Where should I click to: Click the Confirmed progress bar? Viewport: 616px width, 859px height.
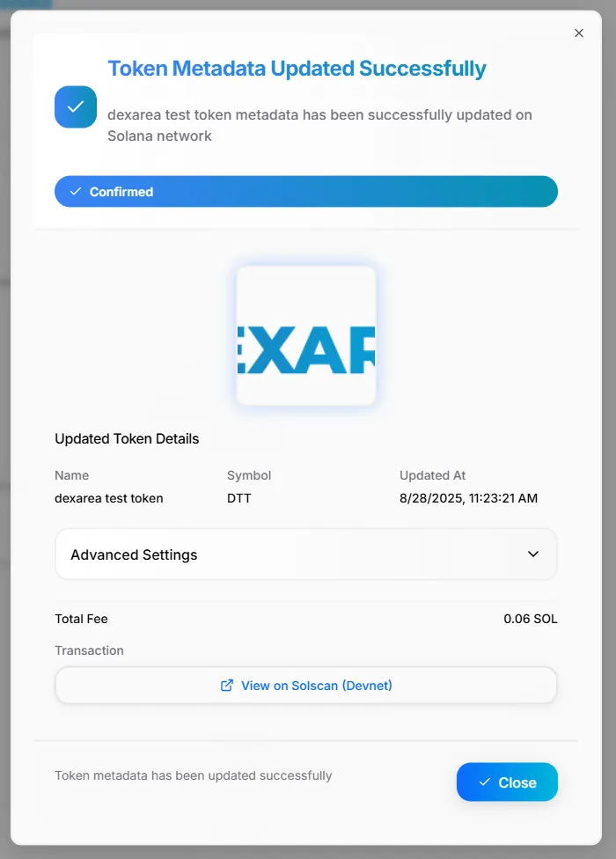pos(305,191)
